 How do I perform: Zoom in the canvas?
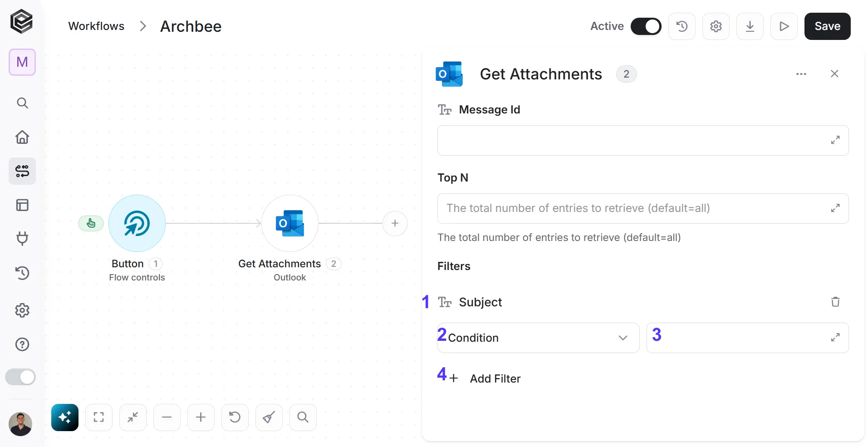(201, 418)
